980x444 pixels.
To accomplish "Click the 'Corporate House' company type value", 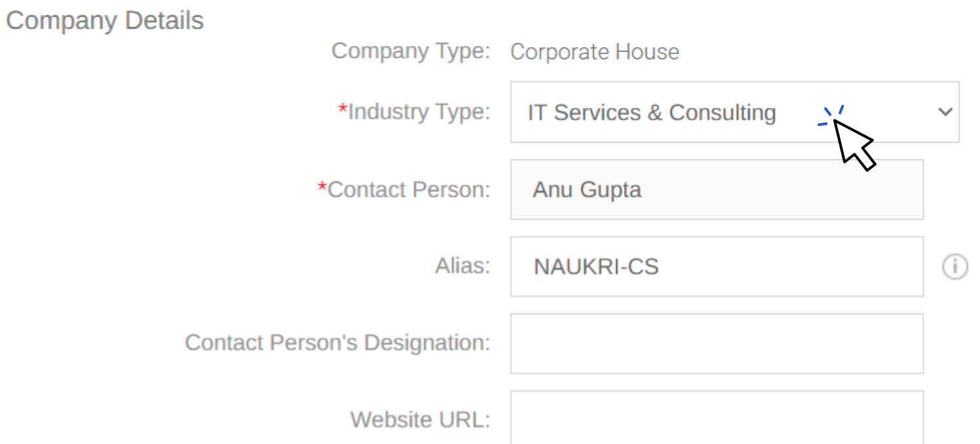I will [594, 52].
